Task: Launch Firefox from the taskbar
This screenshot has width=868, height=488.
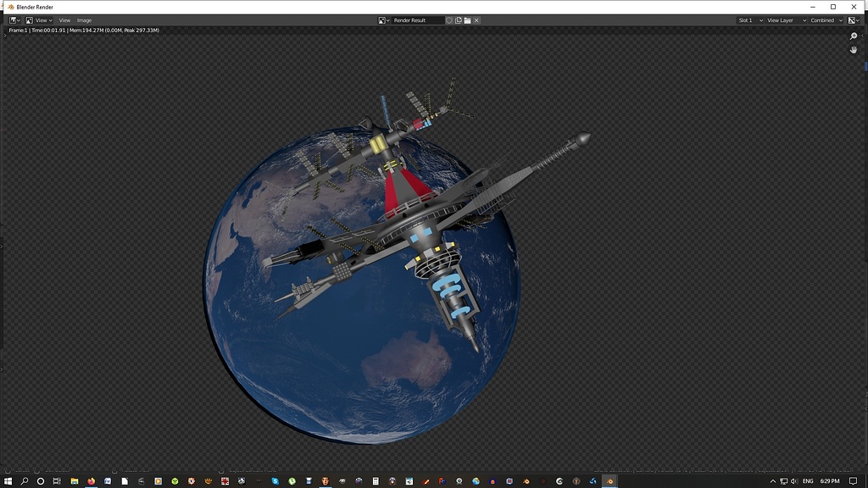Action: (x=92, y=481)
